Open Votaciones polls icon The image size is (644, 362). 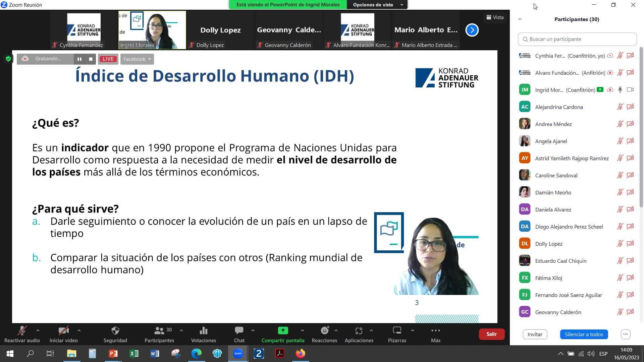click(x=203, y=331)
